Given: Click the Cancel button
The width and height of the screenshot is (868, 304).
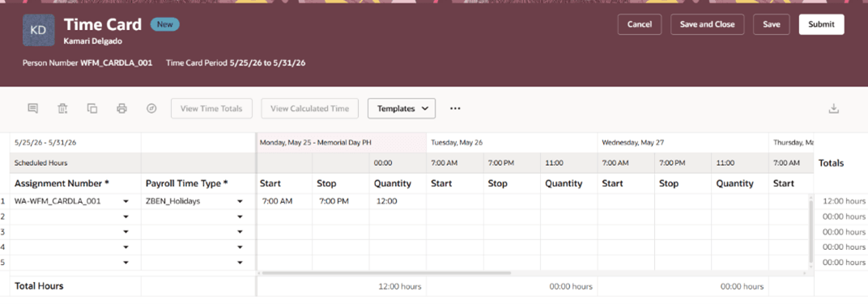Looking at the screenshot, I should pyautogui.click(x=640, y=24).
